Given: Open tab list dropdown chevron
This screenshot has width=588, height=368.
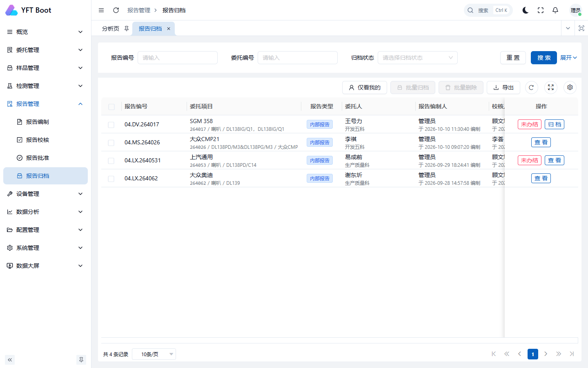Looking at the screenshot, I should point(568,28).
